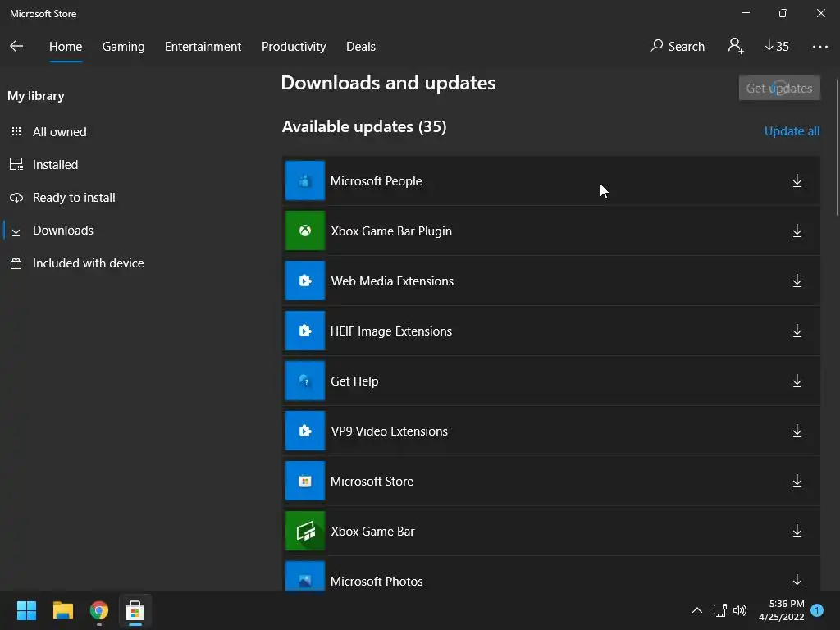
Task: Click the Web Media Extensions name
Action: coord(392,281)
